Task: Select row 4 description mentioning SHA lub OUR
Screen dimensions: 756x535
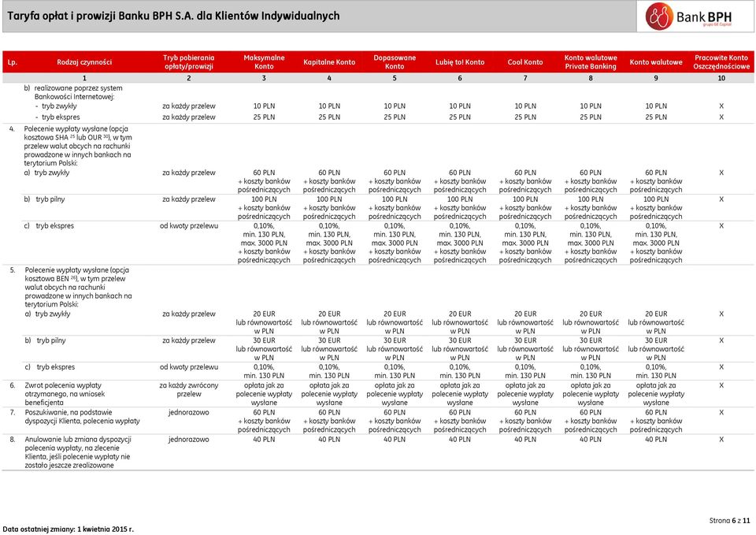Action: pos(78,147)
